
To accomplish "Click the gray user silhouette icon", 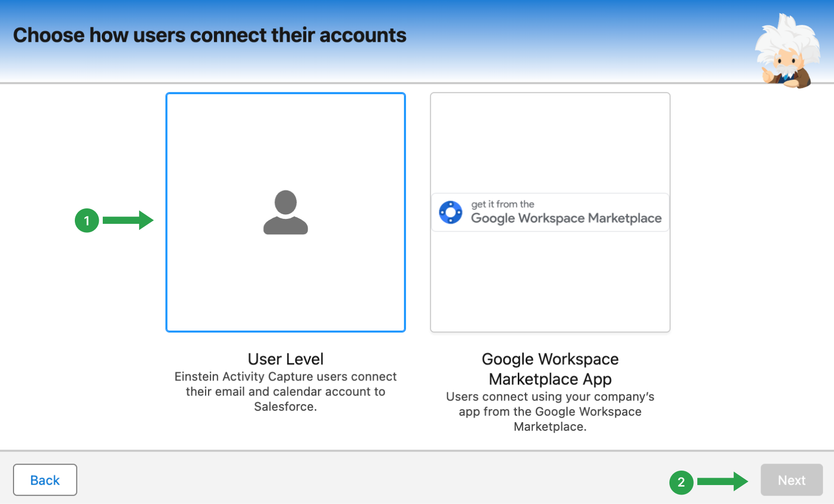I will pyautogui.click(x=286, y=212).
